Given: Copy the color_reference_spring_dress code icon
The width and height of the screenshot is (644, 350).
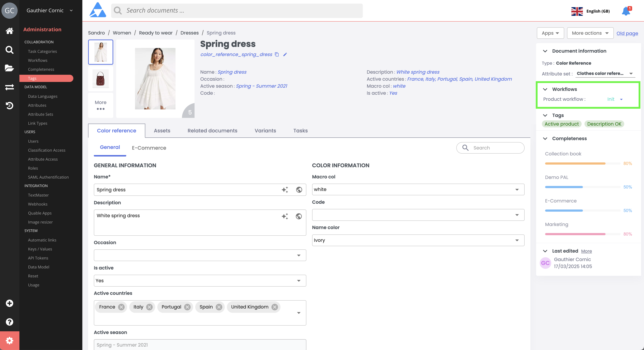Looking at the screenshot, I should click(x=277, y=54).
